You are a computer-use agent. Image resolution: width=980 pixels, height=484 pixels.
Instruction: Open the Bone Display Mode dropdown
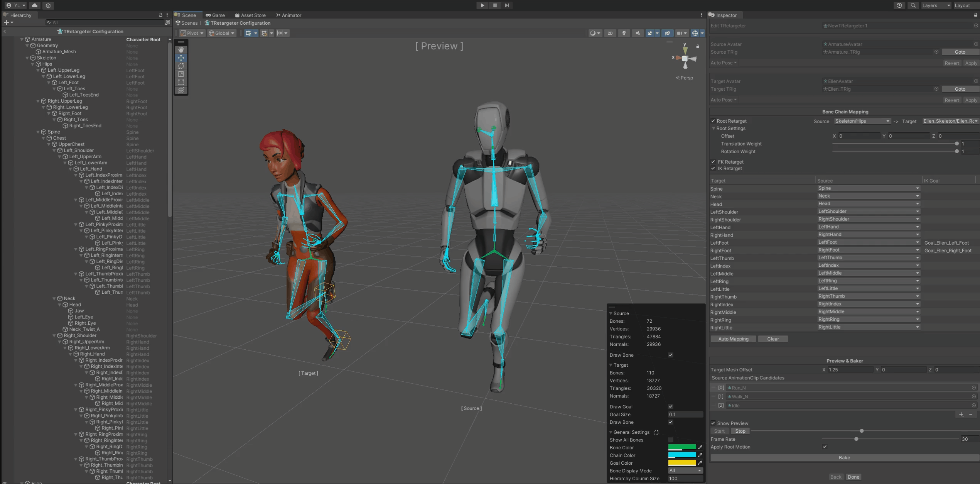pos(685,470)
